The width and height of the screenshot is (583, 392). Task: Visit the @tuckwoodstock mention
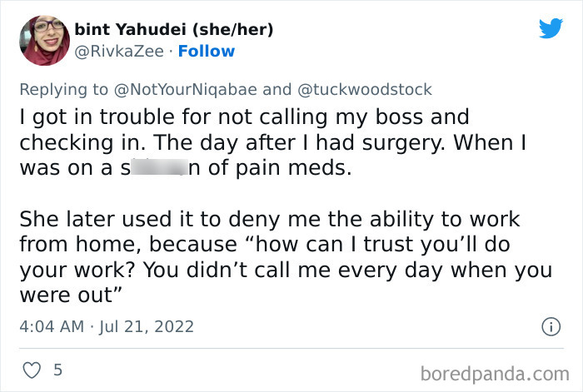(362, 89)
